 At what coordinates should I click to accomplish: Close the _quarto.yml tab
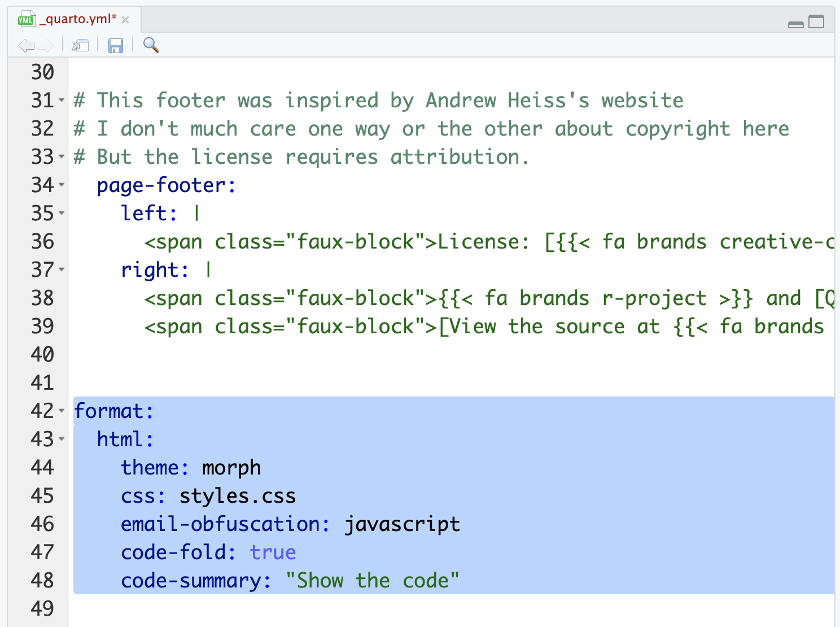[x=125, y=20]
